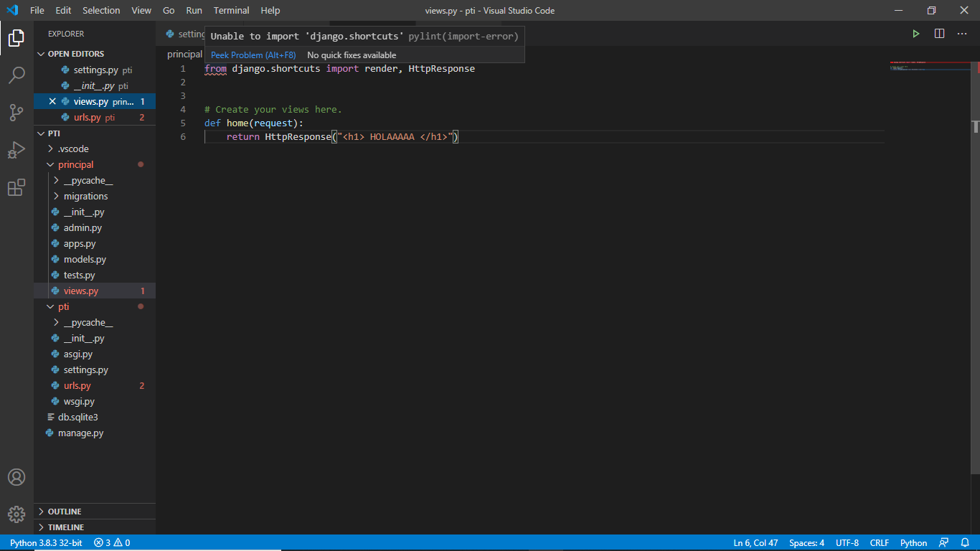Open the Help menu
This screenshot has height=551, width=980.
pyautogui.click(x=270, y=10)
